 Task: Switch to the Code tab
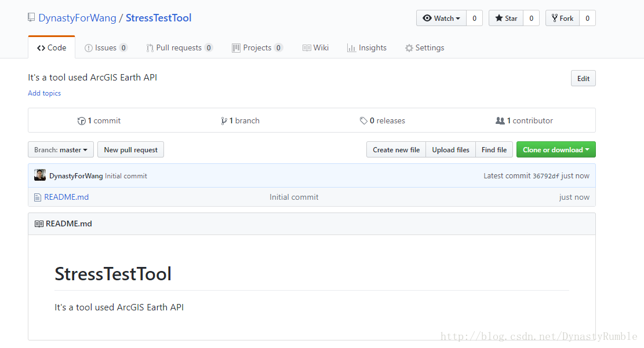[52, 47]
